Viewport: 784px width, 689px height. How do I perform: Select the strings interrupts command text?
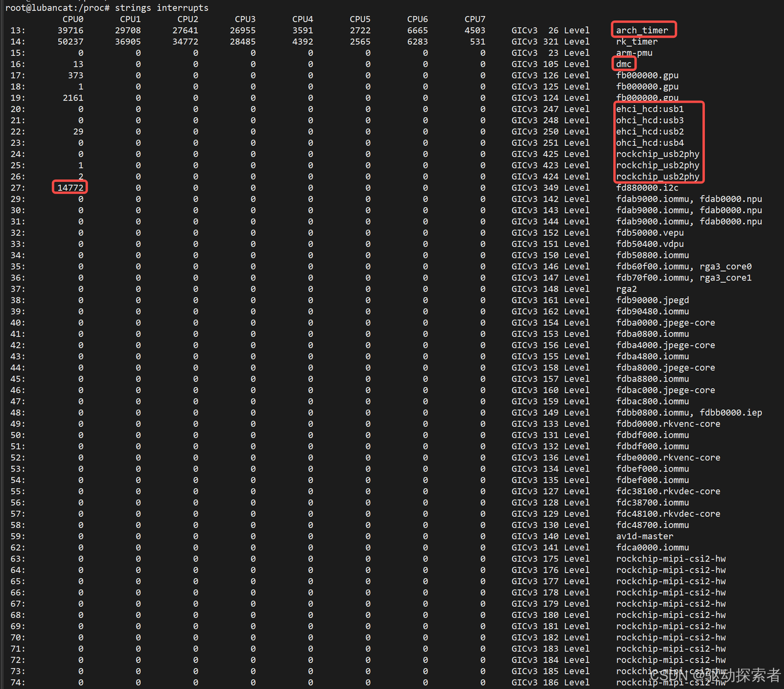164,7
